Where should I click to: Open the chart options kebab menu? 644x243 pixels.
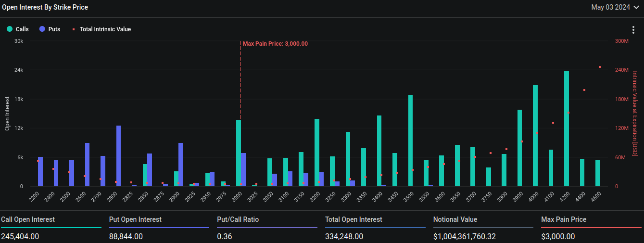pos(633,30)
